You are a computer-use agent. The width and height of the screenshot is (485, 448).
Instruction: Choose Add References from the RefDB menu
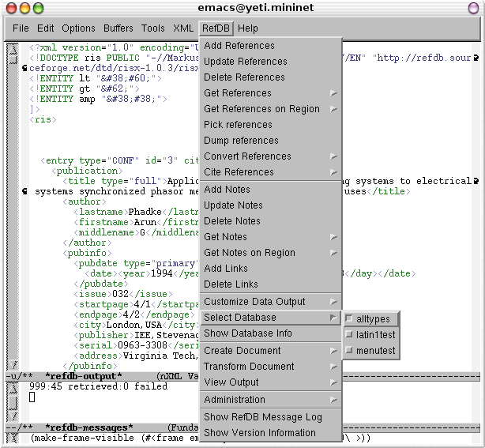click(239, 46)
